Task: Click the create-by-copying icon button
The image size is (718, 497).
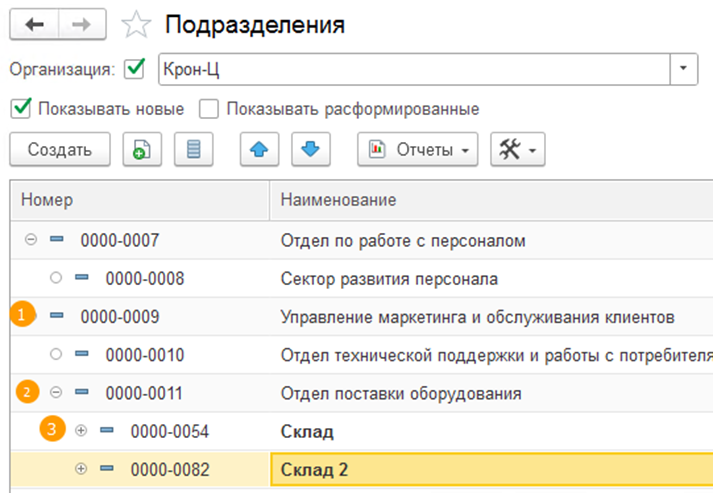Action: click(142, 150)
